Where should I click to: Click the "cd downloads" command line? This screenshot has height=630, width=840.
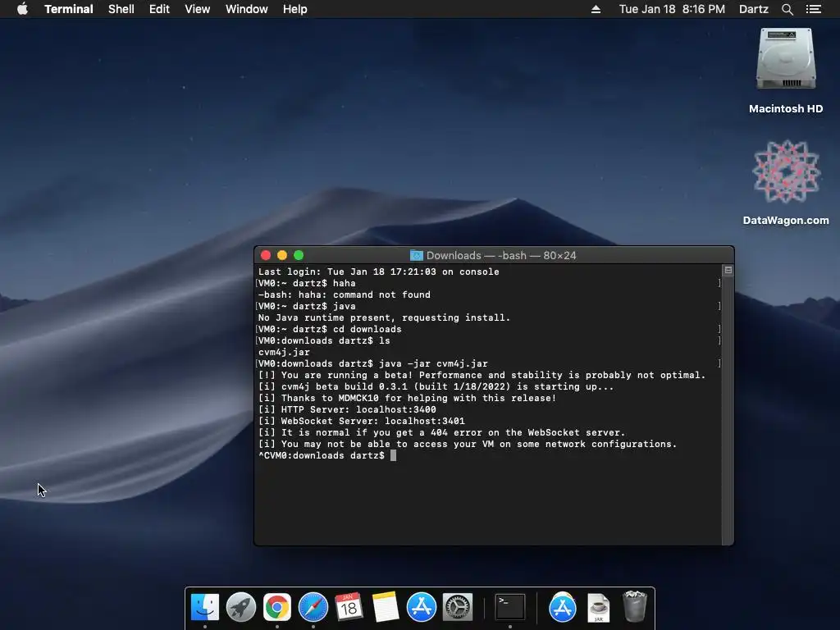coord(330,329)
